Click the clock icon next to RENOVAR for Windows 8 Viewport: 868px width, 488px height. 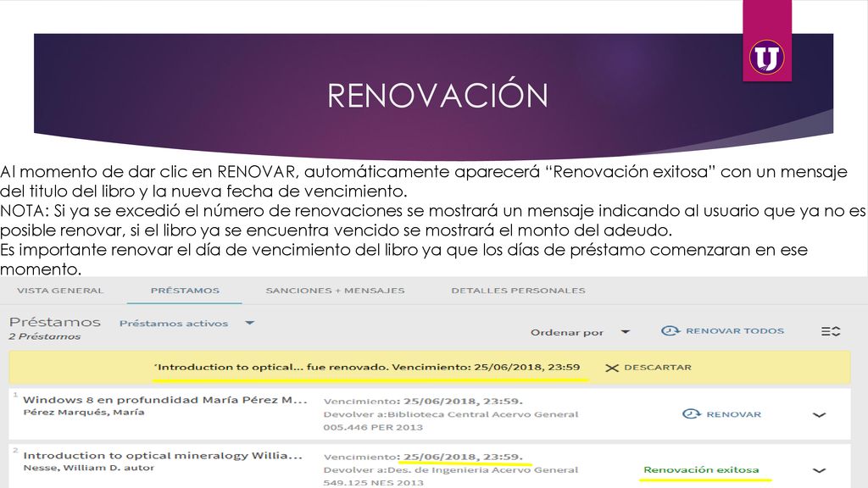(x=691, y=413)
